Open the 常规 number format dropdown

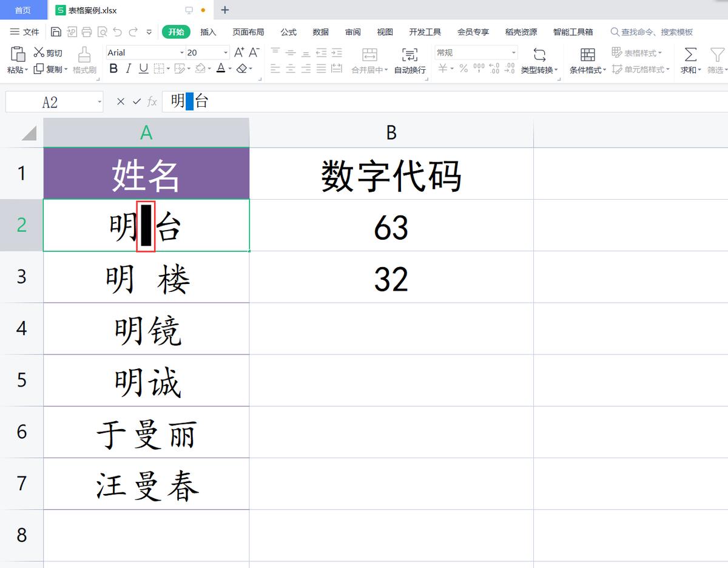coord(513,53)
